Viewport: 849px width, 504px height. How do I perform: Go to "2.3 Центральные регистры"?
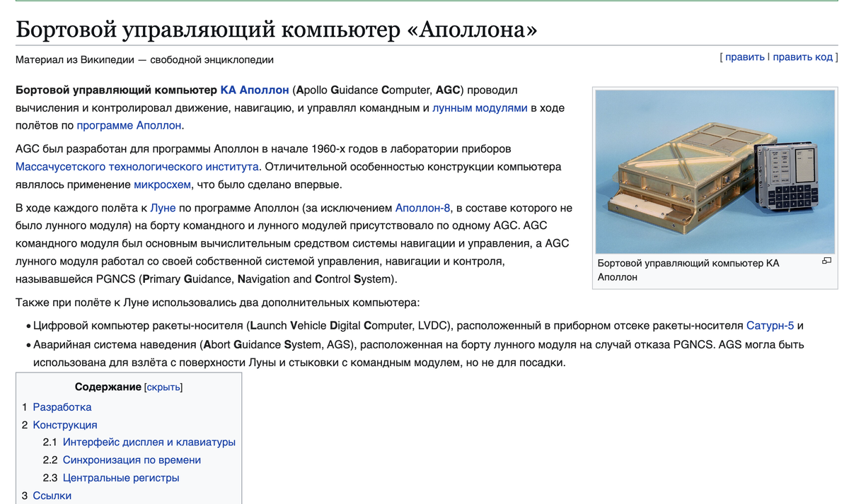pyautogui.click(x=111, y=478)
